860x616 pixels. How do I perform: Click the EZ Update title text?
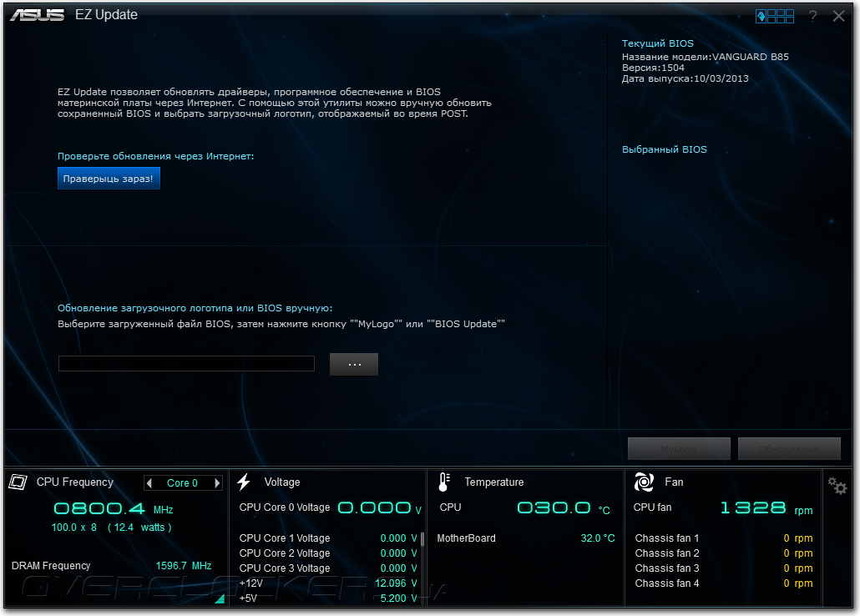tap(106, 15)
